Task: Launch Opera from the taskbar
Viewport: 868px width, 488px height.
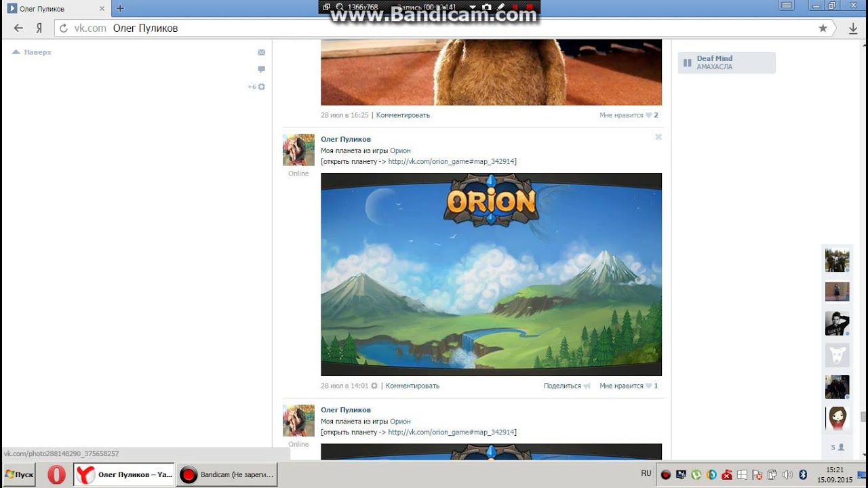Action: click(56, 474)
